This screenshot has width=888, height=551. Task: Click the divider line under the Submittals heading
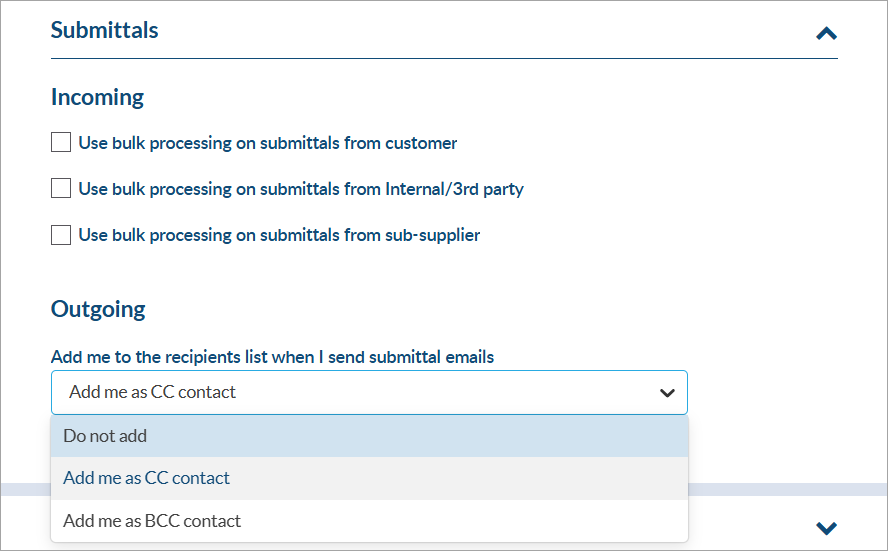pyautogui.click(x=444, y=58)
